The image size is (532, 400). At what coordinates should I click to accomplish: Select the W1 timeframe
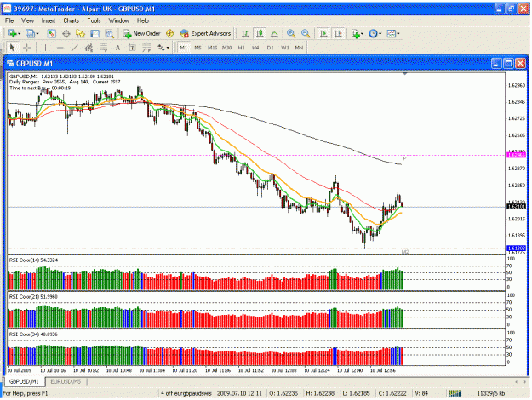point(285,48)
